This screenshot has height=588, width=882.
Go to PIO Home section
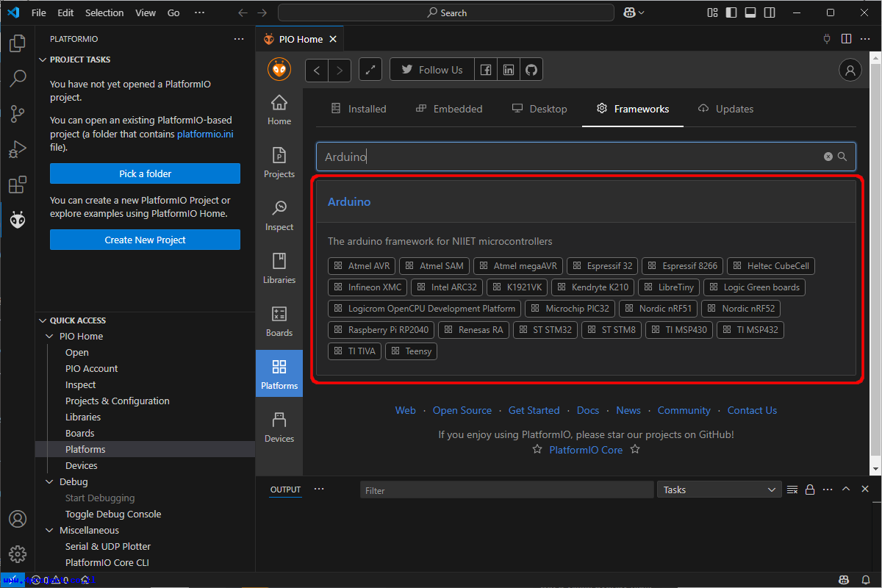point(279,110)
